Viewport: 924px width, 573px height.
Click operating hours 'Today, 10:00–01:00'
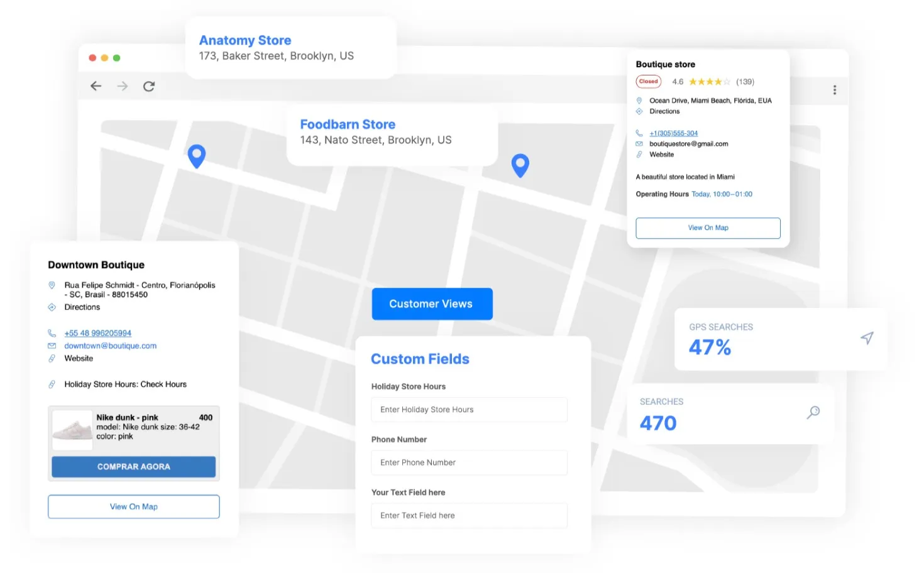coord(722,194)
